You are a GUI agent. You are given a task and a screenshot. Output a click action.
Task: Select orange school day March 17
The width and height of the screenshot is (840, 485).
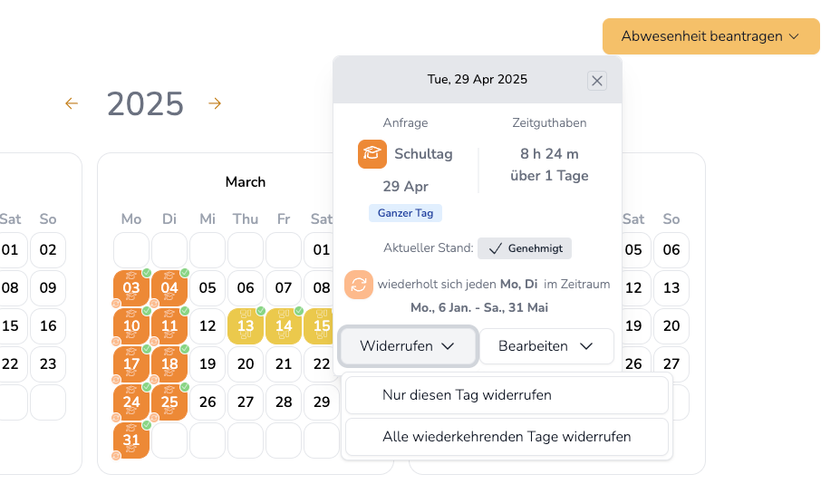(131, 364)
